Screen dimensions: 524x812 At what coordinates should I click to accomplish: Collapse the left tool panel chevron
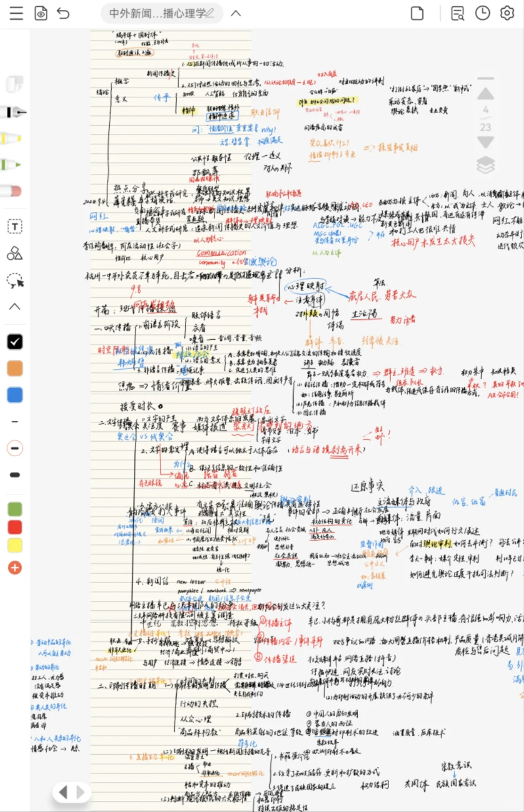pos(15,306)
